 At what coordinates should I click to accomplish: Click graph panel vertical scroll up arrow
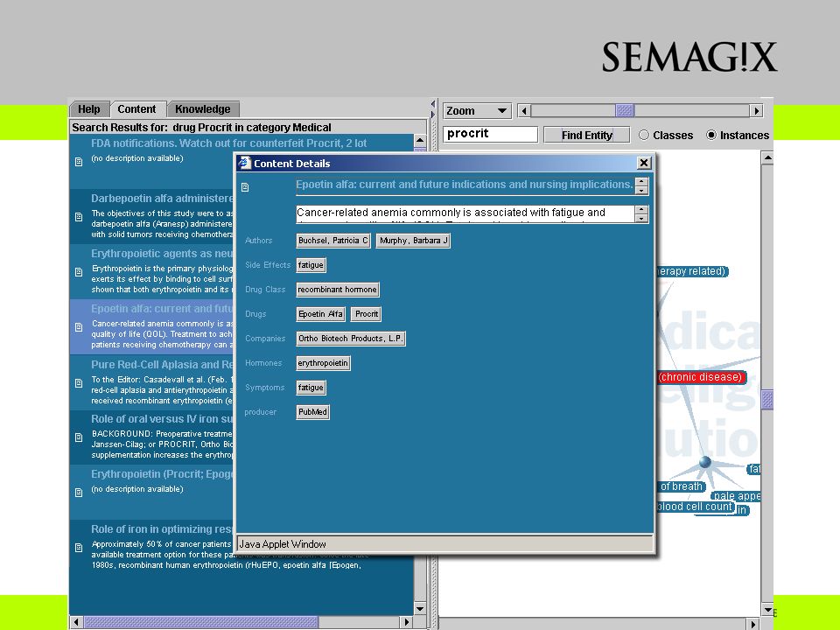767,157
